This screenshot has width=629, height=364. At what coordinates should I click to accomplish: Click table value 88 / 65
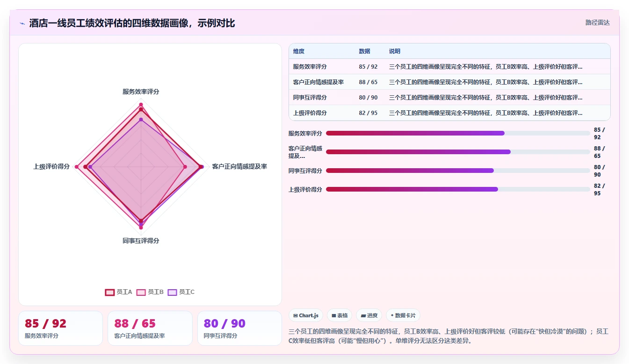point(368,82)
